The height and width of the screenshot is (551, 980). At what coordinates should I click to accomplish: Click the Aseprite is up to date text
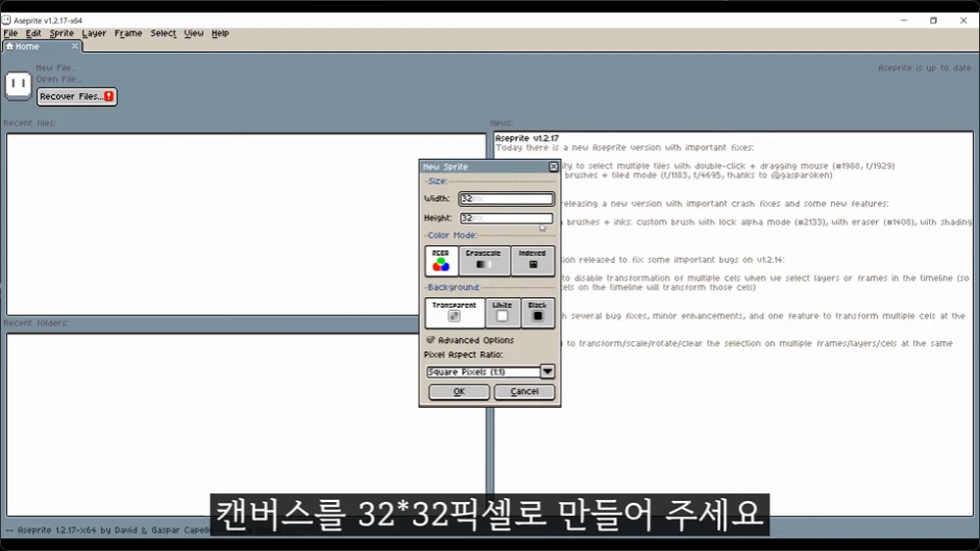click(x=924, y=68)
